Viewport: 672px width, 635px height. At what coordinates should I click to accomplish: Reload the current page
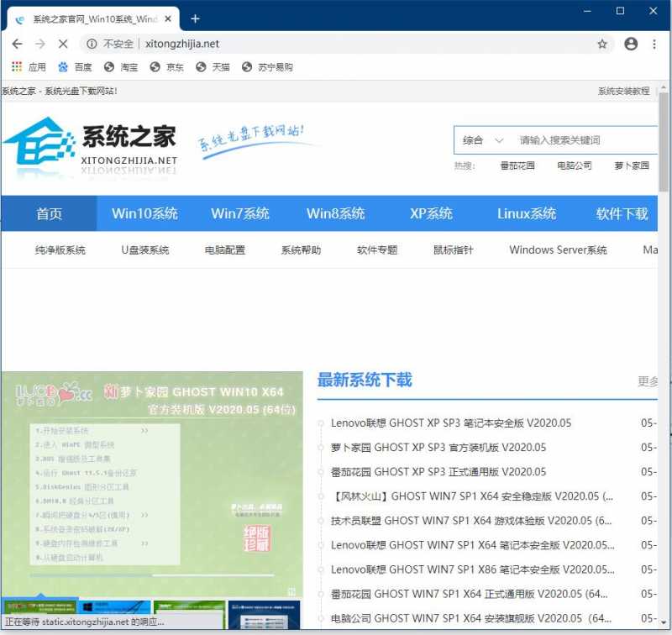64,43
